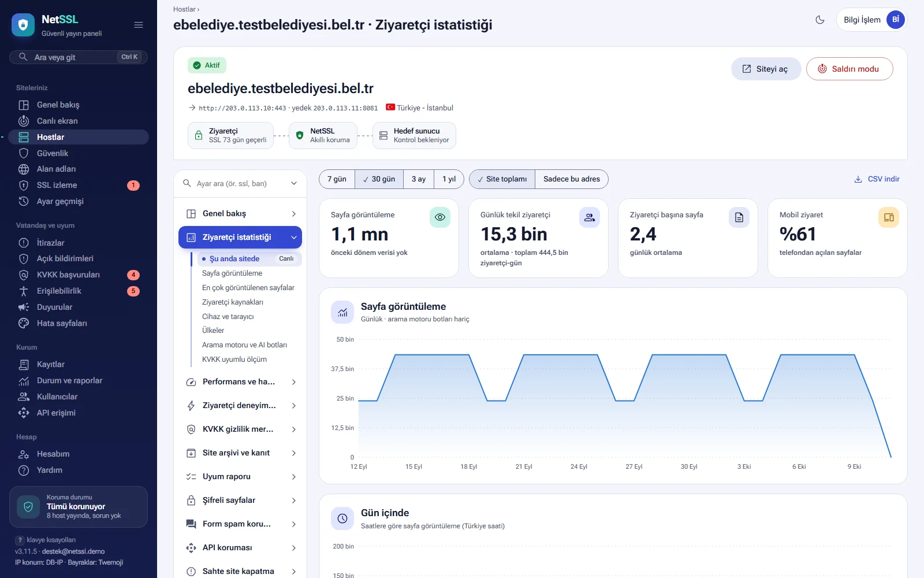Open Erişilebilirlik accessibility item

(79, 291)
